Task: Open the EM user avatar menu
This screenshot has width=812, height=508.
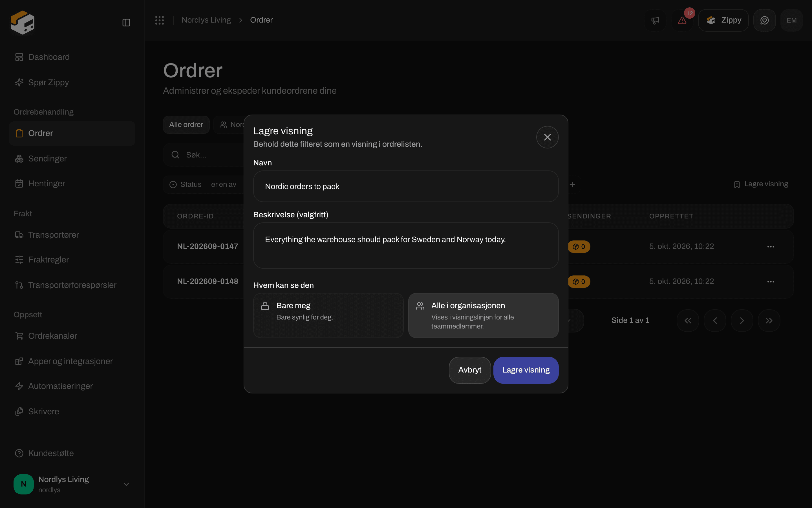Action: pos(791,20)
